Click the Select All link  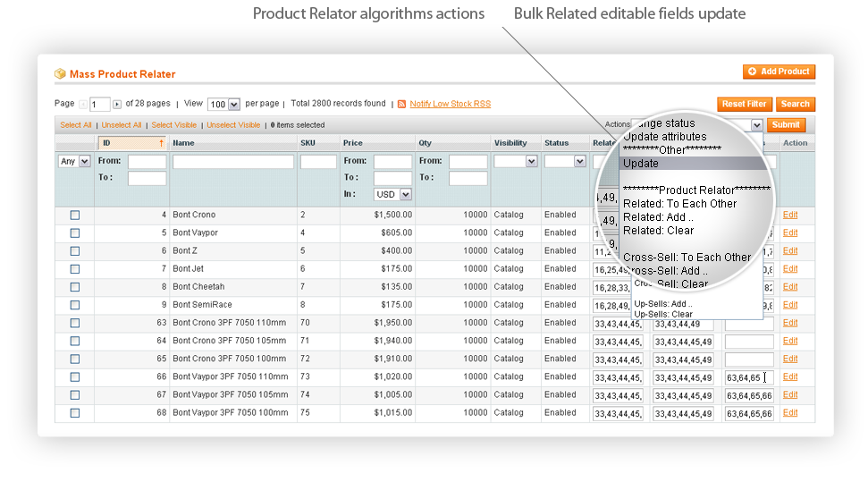pyautogui.click(x=76, y=125)
